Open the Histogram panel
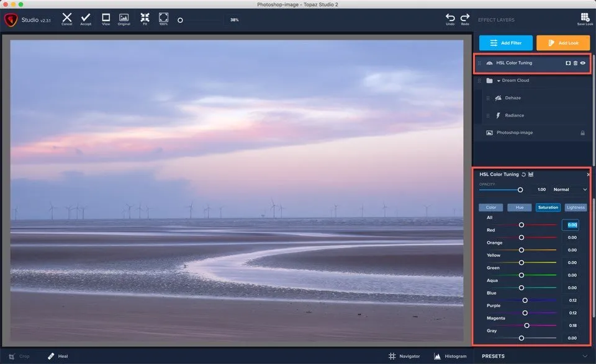Viewport: 596px width, 364px height. tap(451, 357)
